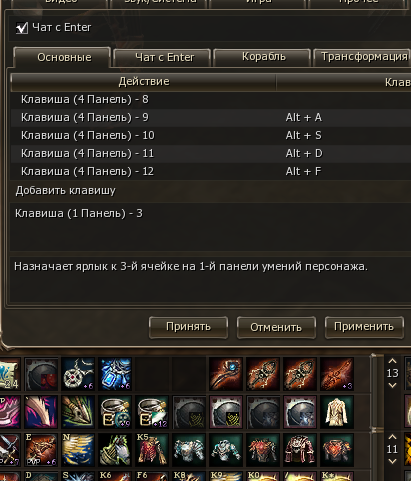Open the Трансформация tab
Image resolution: width=411 pixels, height=481 pixels.
click(363, 57)
